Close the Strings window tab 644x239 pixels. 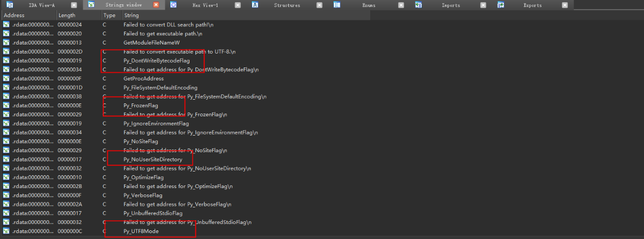click(156, 5)
